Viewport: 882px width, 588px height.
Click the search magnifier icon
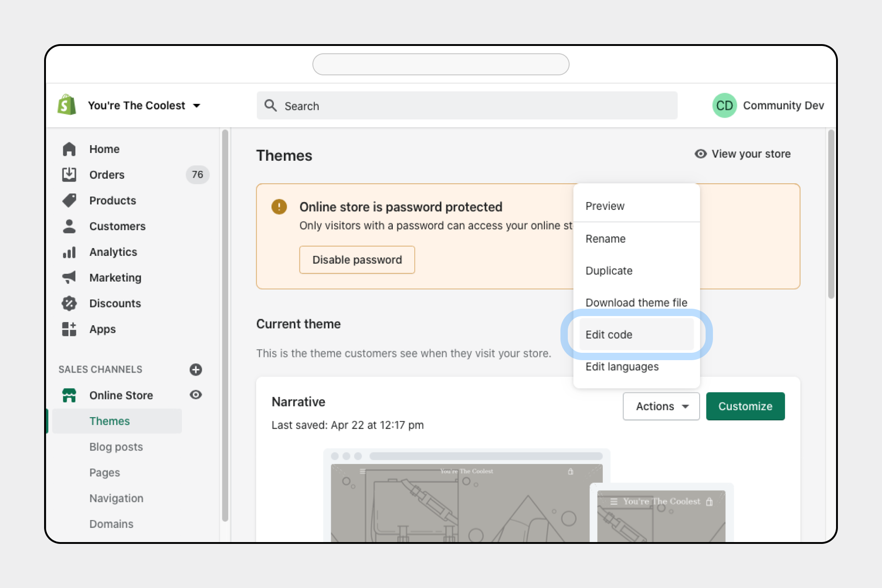coord(271,105)
